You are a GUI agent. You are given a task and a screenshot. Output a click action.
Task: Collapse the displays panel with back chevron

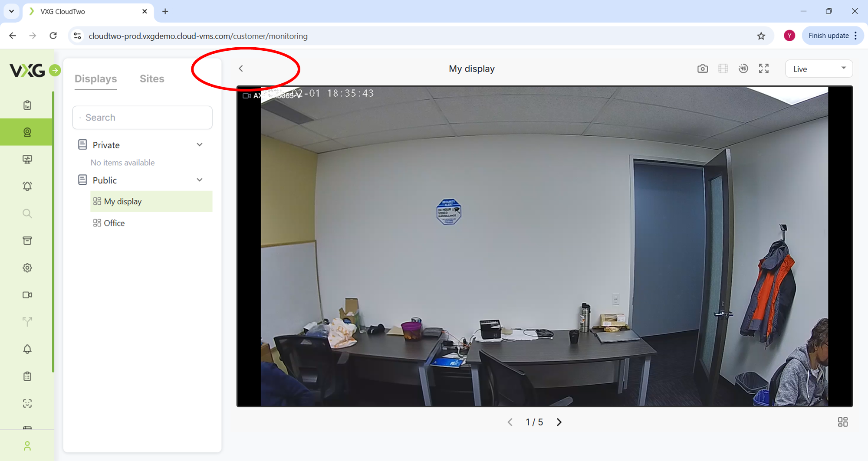[241, 69]
